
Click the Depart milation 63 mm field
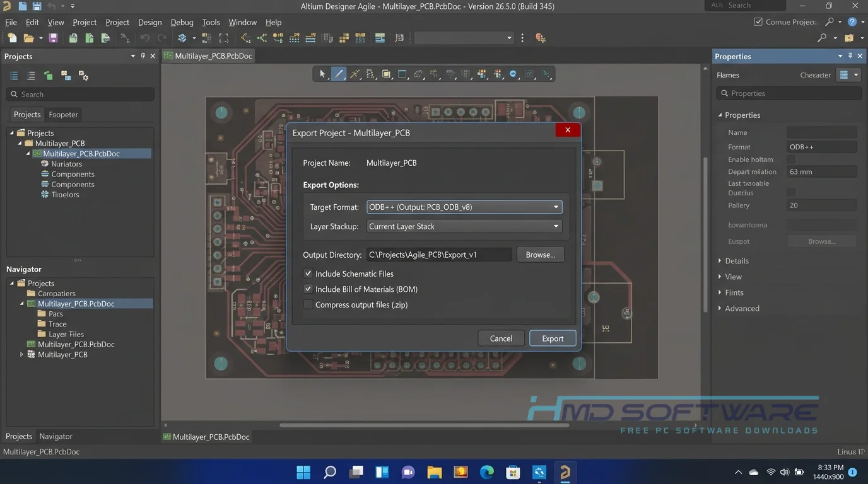821,171
